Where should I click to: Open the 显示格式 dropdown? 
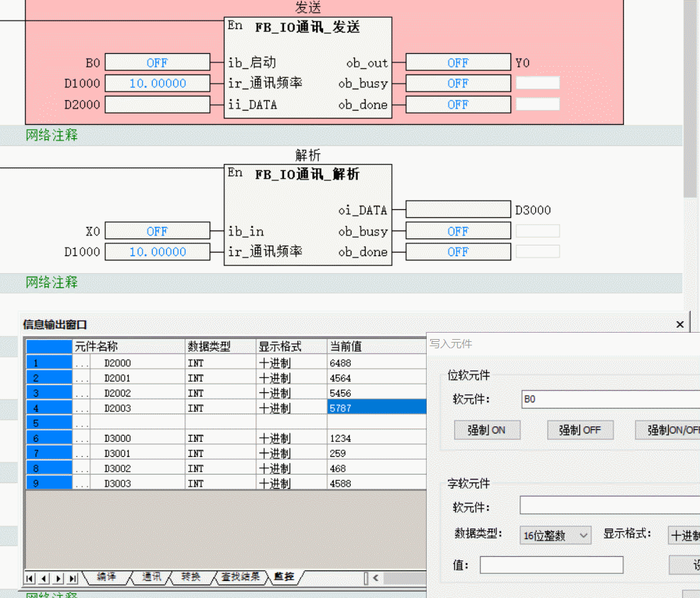[684, 536]
